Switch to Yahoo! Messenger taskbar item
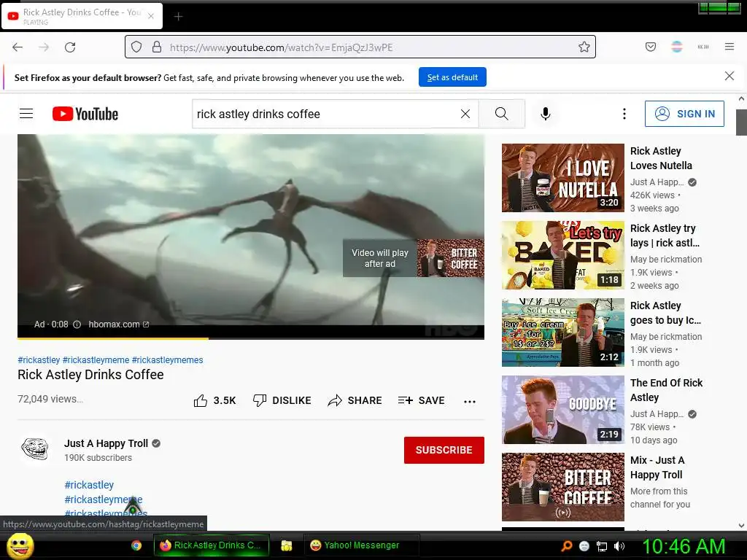This screenshot has width=747, height=560. click(361, 545)
